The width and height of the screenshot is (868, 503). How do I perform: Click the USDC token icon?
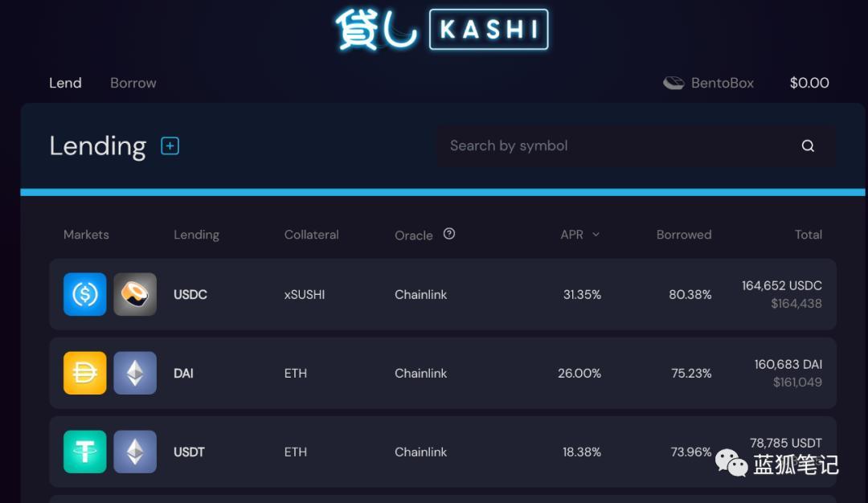click(x=85, y=294)
